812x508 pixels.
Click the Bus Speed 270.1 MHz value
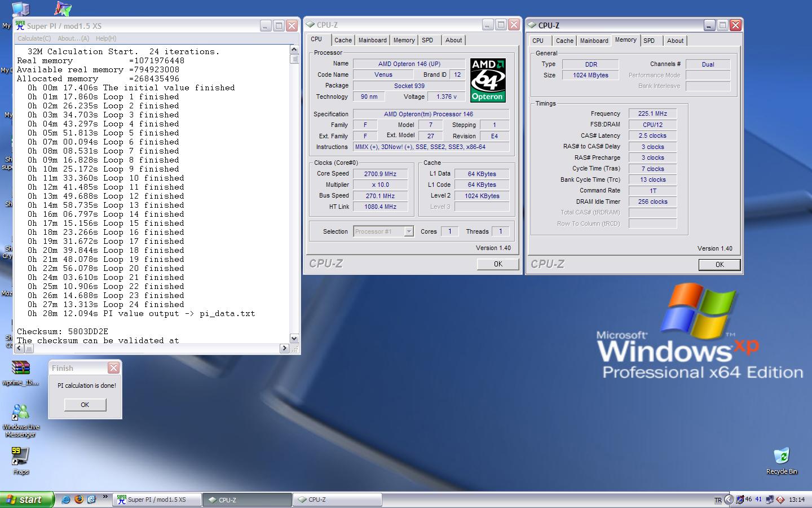(x=380, y=196)
